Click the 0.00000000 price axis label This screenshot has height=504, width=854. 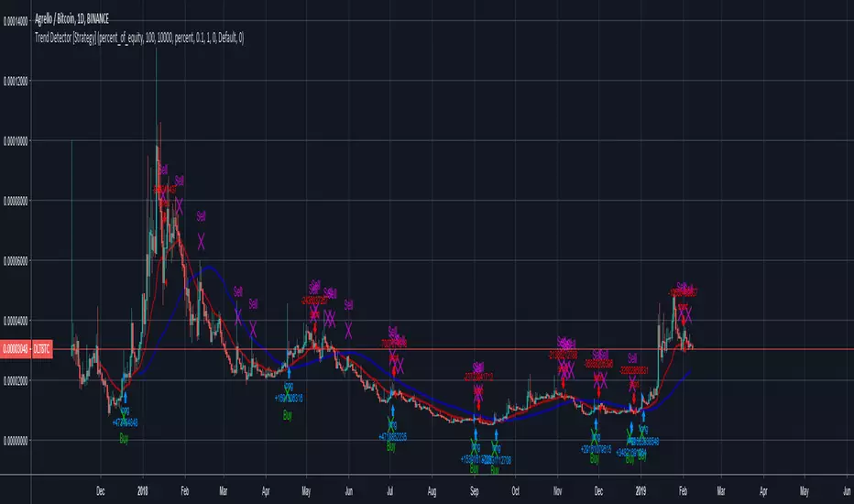click(16, 440)
